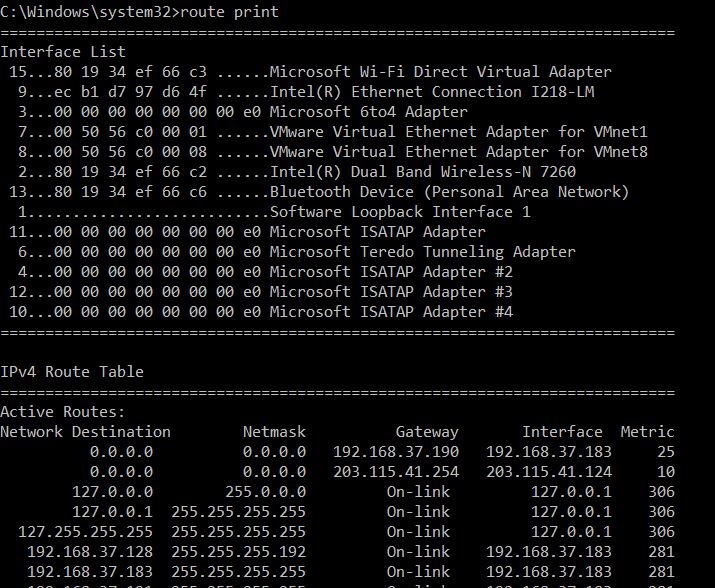This screenshot has height=588, width=715.
Task: Click the Microsoft Wi-Fi Direct Virtual Adapter line
Action: 440,72
